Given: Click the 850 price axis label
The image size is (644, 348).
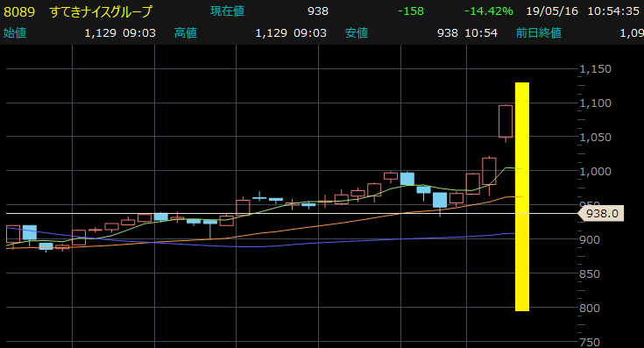Looking at the screenshot, I should [x=590, y=273].
